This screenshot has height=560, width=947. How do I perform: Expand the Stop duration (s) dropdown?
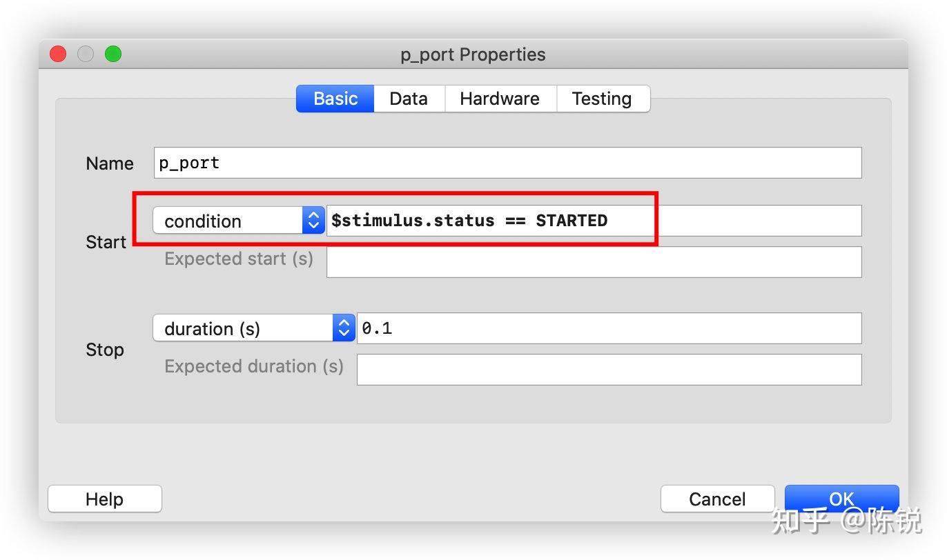click(253, 328)
